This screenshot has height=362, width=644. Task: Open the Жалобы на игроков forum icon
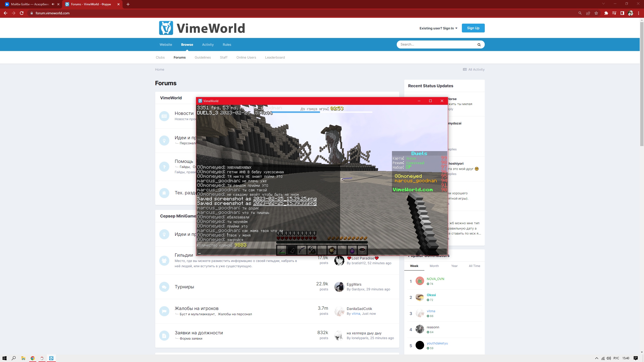tap(164, 311)
